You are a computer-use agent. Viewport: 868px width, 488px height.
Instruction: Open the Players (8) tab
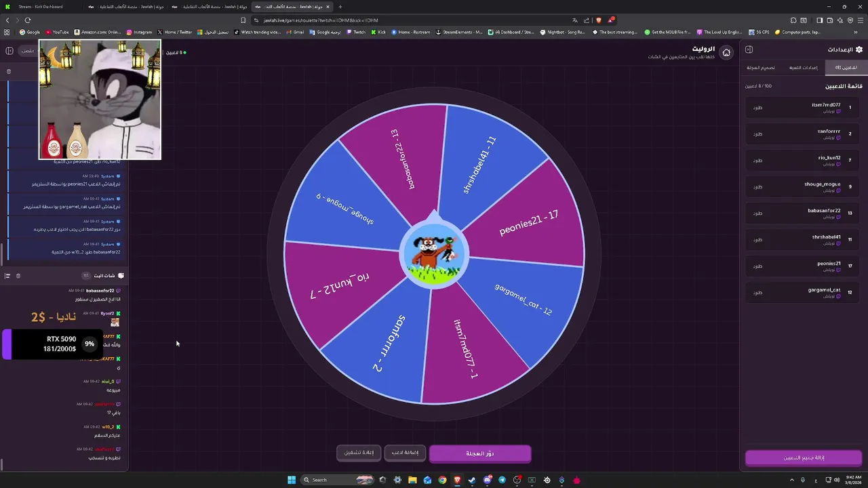pyautogui.click(x=845, y=68)
